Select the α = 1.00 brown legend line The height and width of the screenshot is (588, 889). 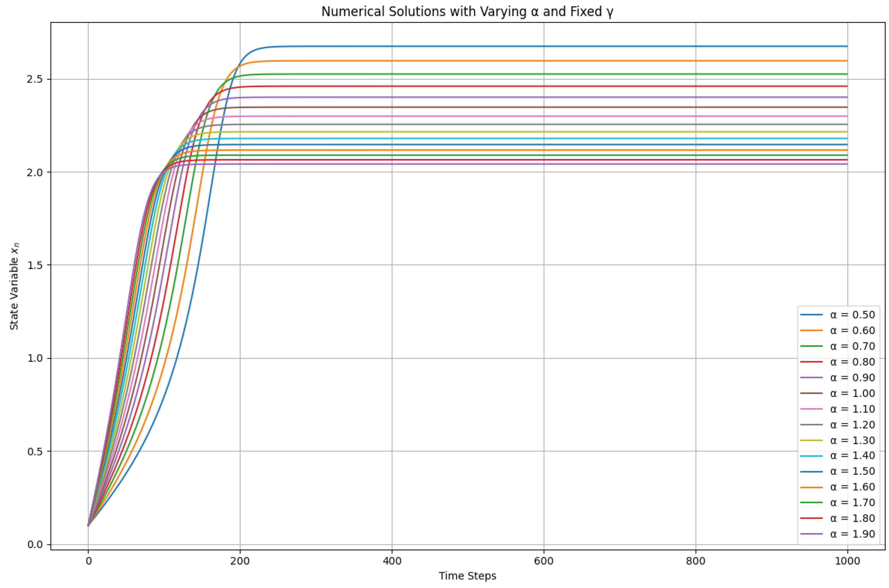click(x=811, y=393)
